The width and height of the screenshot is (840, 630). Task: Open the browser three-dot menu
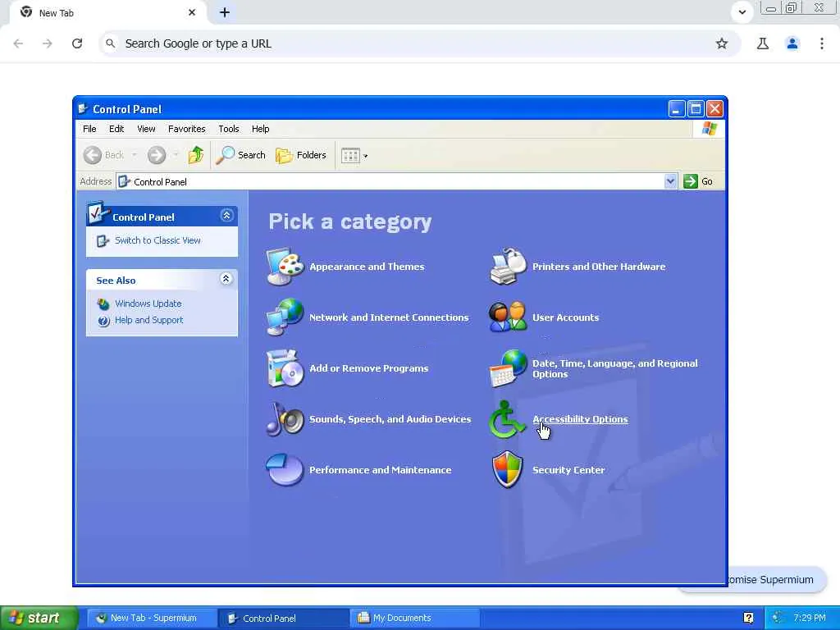821,43
